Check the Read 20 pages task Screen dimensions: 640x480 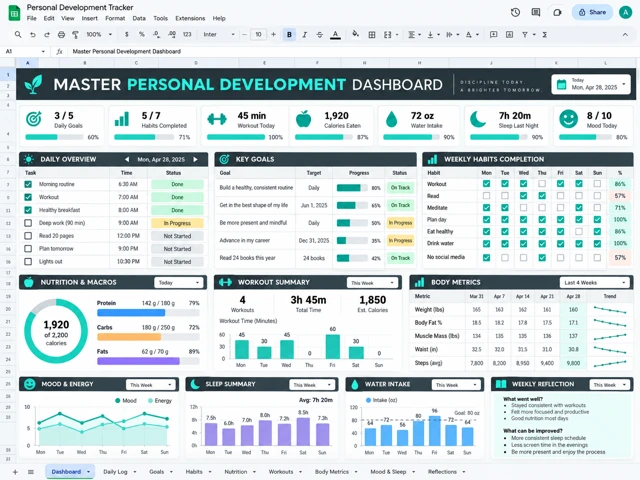tap(28, 236)
